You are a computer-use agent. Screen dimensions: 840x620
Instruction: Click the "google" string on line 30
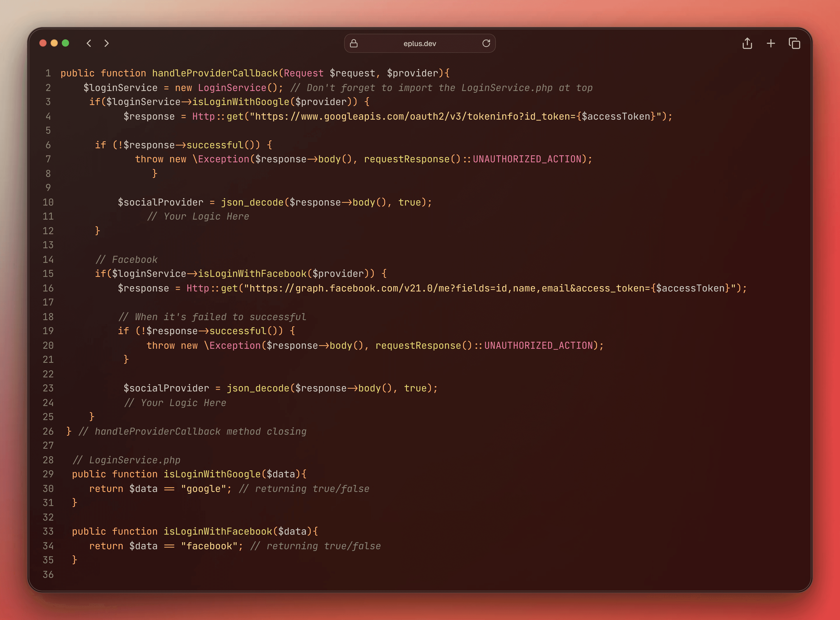[204, 489]
